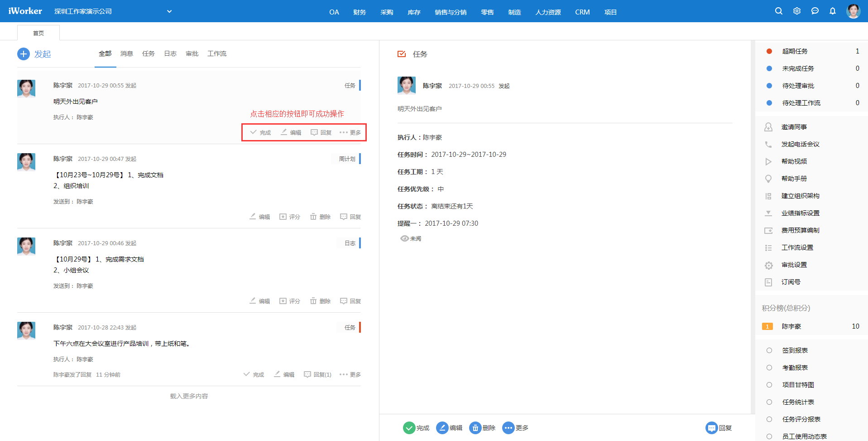
Task: Open the chat messages icon in header
Action: pyautogui.click(x=815, y=11)
